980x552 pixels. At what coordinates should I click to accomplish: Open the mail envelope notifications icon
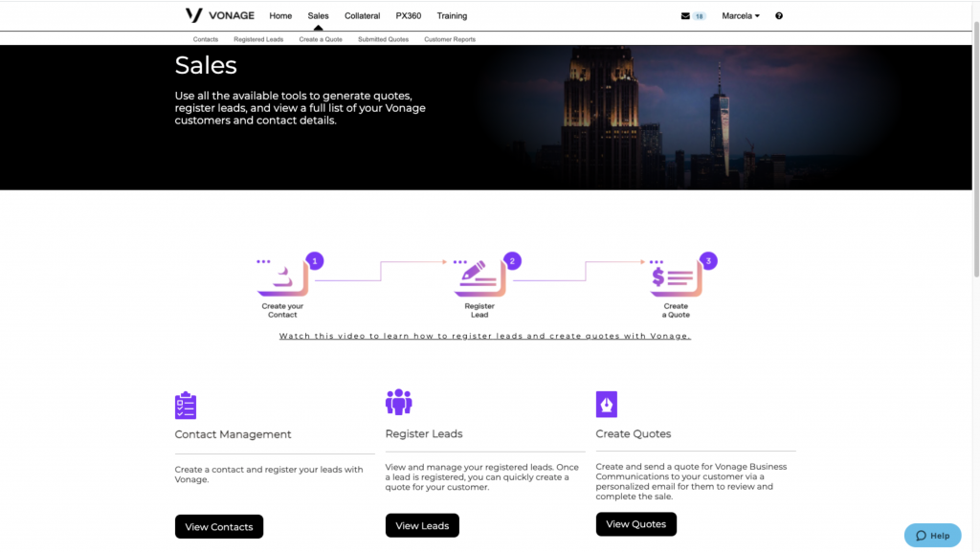685,16
